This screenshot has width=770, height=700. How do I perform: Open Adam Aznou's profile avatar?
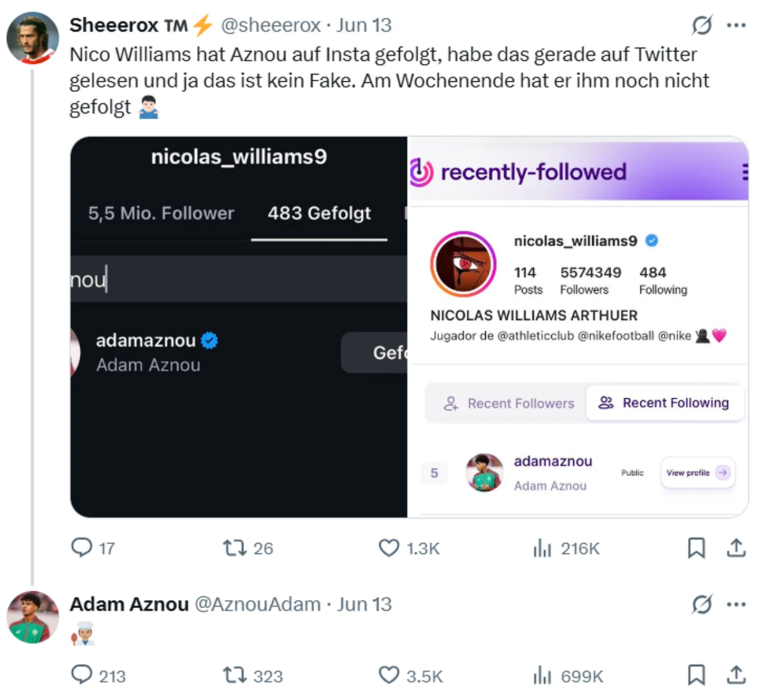[x=33, y=617]
